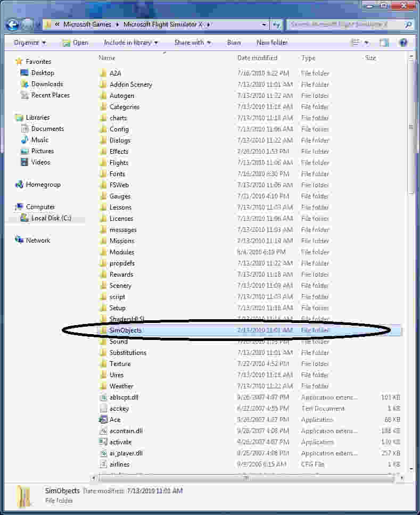Image resolution: width=420 pixels, height=515 pixels.
Task: Expand the Microsoft Flight Simulator X breadcrumb arrow
Action: pyautogui.click(x=208, y=24)
